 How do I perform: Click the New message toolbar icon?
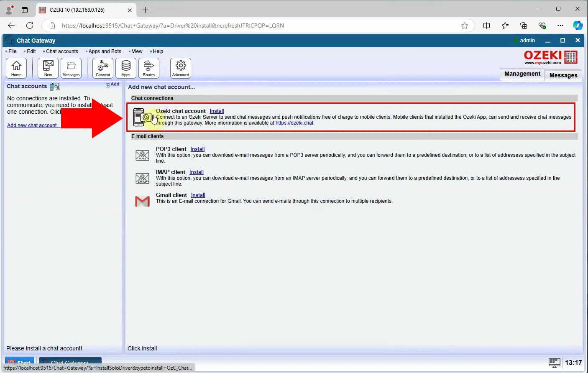[48, 68]
